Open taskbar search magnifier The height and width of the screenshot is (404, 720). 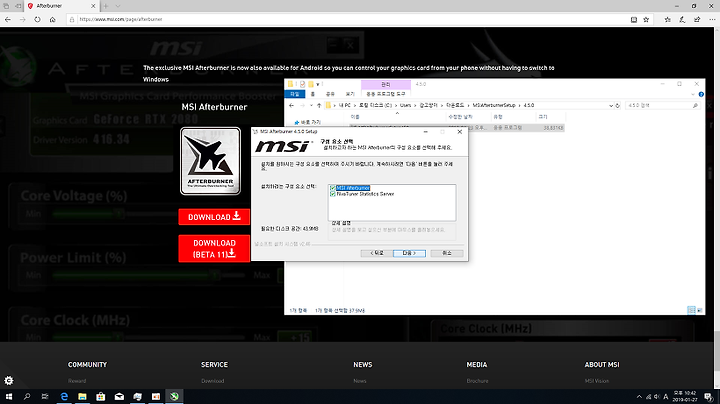[x=27, y=397]
